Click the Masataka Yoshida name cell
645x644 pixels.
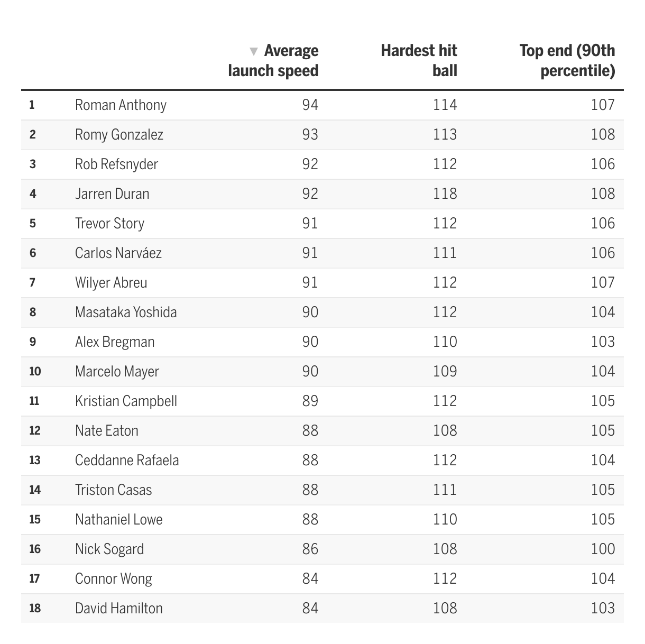coord(126,312)
